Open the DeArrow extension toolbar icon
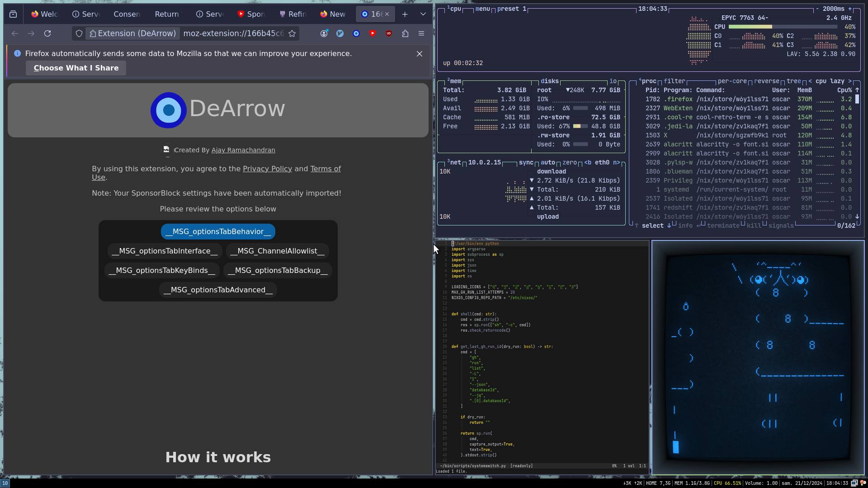 [356, 33]
